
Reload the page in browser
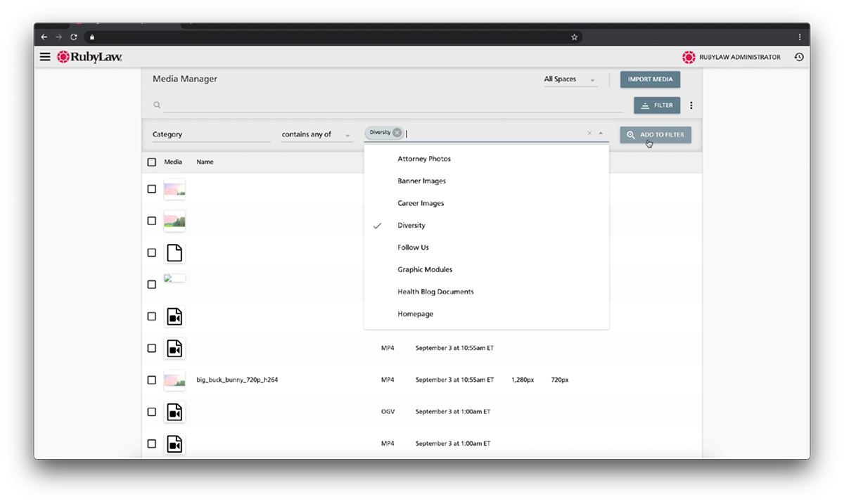[x=74, y=37]
